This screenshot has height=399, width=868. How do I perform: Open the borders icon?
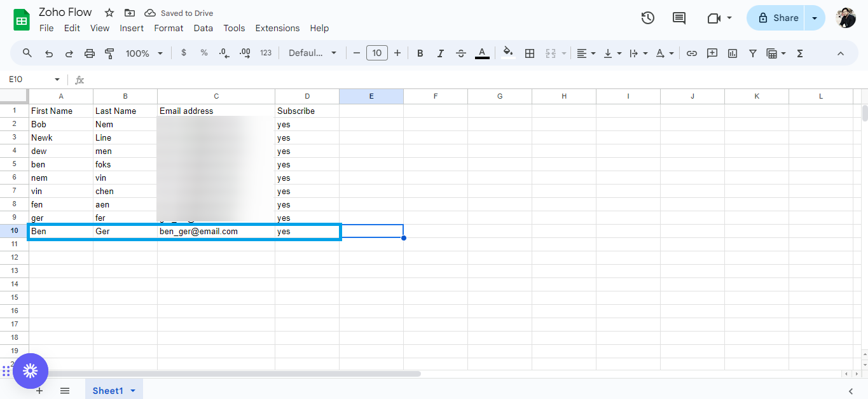[x=530, y=53]
